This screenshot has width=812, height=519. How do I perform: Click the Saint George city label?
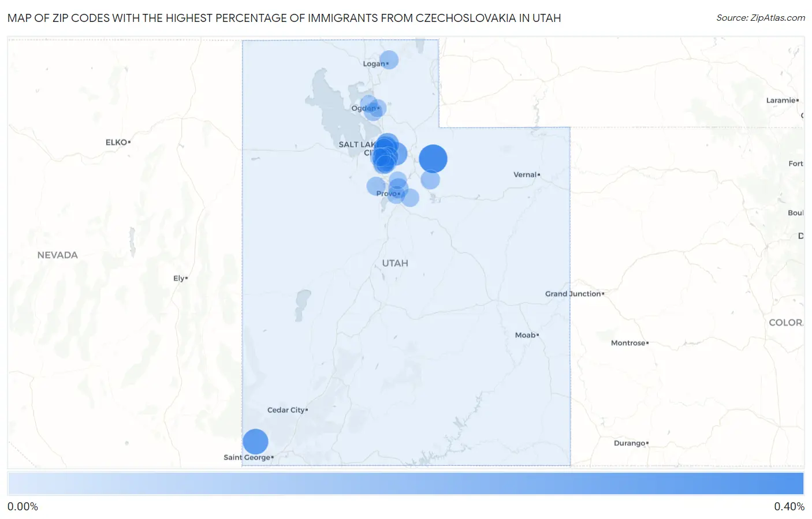[x=248, y=457]
